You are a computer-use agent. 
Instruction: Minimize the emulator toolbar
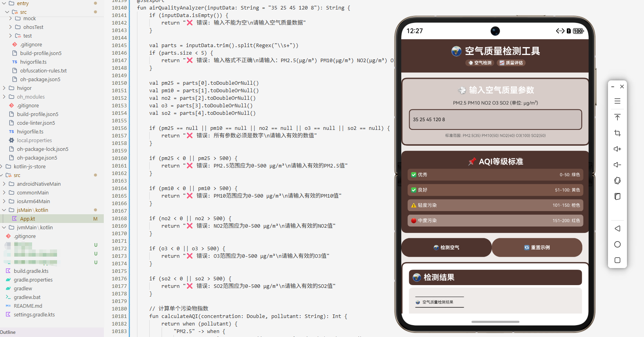pyautogui.click(x=613, y=86)
